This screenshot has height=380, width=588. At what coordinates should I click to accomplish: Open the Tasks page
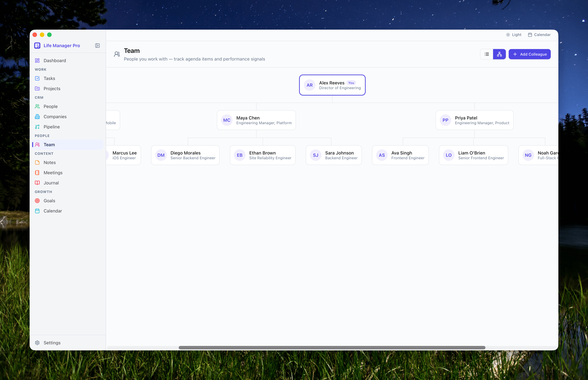click(68, 78)
